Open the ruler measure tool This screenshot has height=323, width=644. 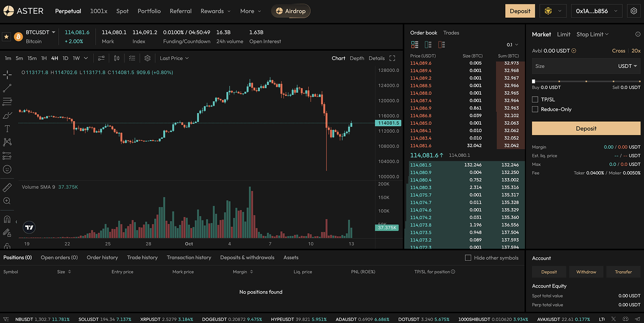click(8, 187)
